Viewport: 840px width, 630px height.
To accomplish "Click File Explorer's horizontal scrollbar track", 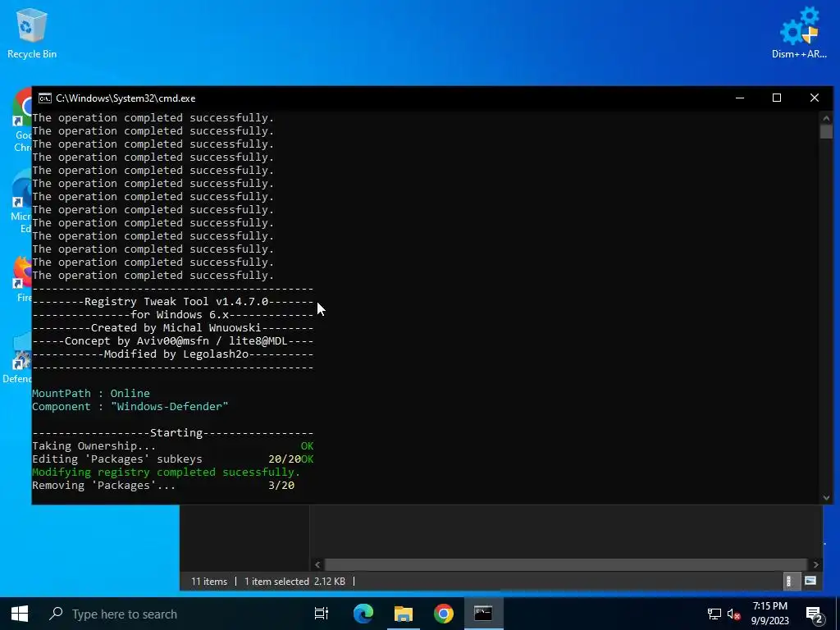I will coord(566,564).
